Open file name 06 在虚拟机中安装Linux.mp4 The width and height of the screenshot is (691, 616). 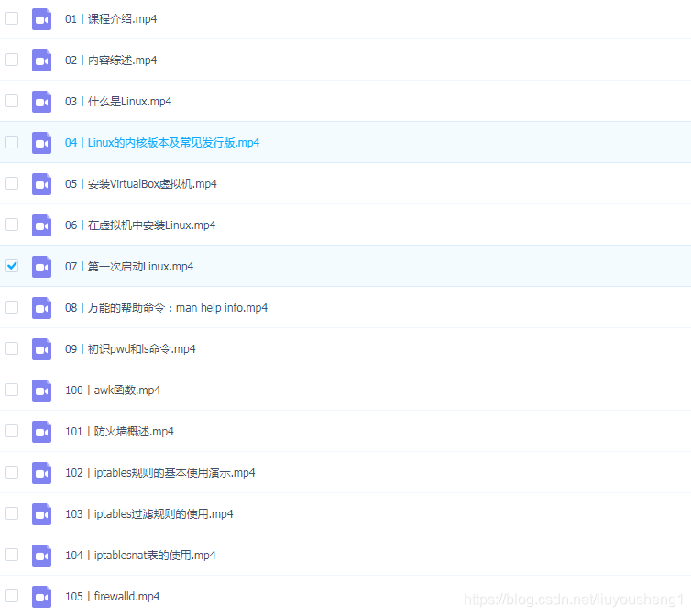(x=140, y=225)
